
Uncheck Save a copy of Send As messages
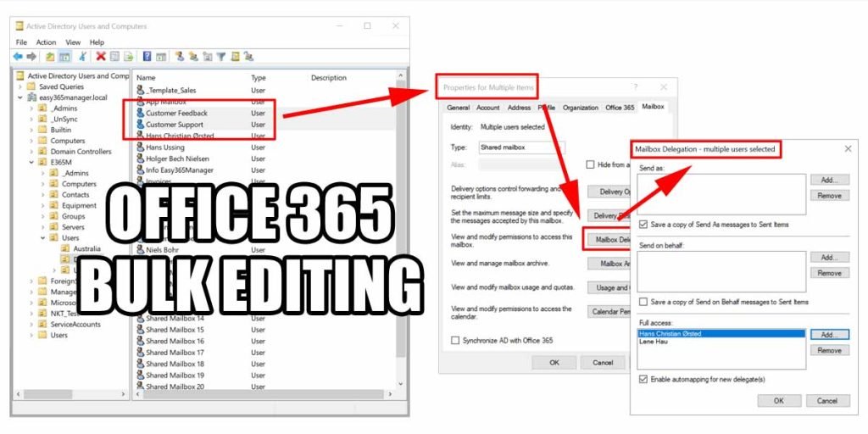pyautogui.click(x=643, y=225)
